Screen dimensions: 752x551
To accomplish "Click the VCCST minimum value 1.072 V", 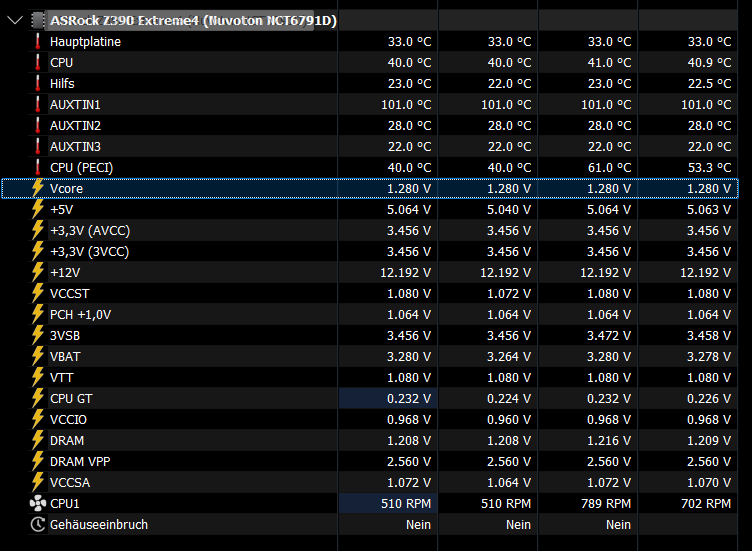I will pos(509,293).
